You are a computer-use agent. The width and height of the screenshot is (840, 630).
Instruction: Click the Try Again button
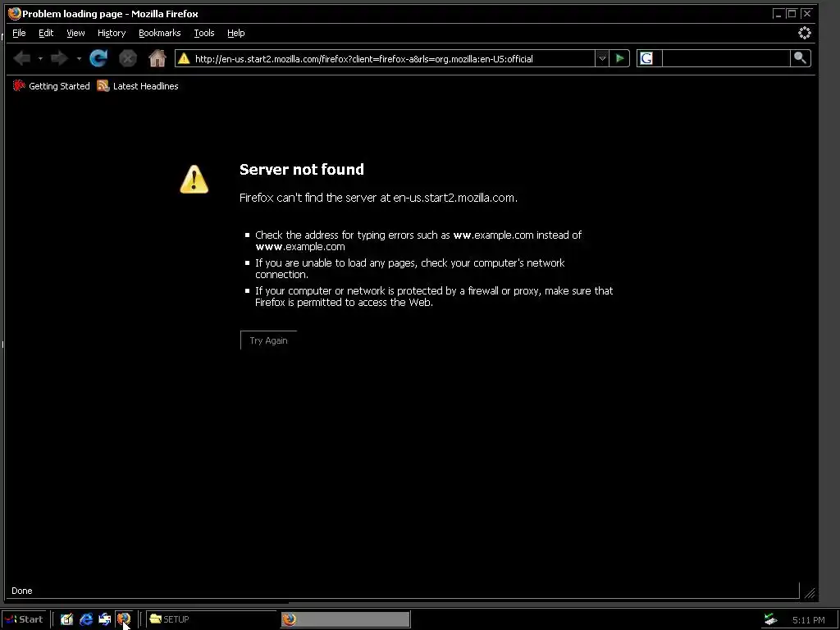click(x=268, y=340)
